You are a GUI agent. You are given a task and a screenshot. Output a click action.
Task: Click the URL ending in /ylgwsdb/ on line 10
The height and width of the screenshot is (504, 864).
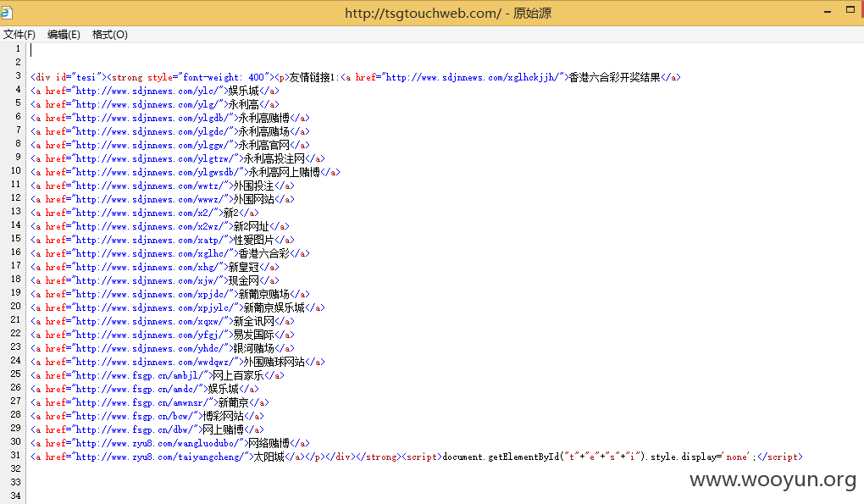[x=157, y=173]
